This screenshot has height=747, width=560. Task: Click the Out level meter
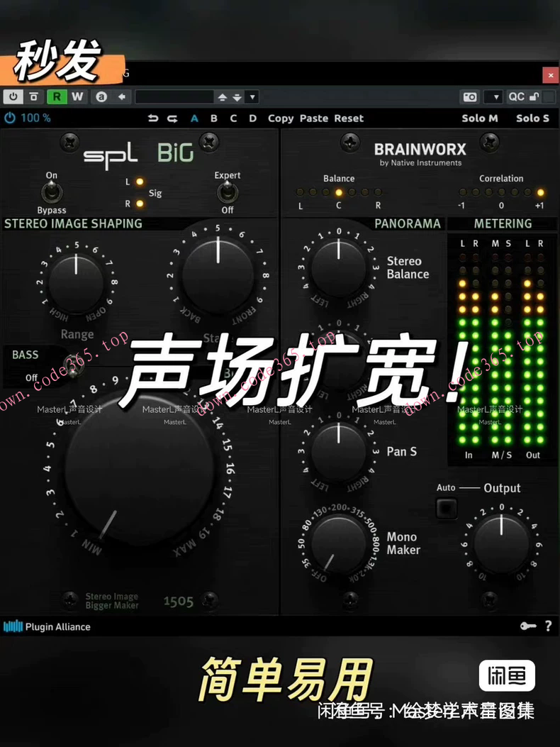(x=534, y=348)
